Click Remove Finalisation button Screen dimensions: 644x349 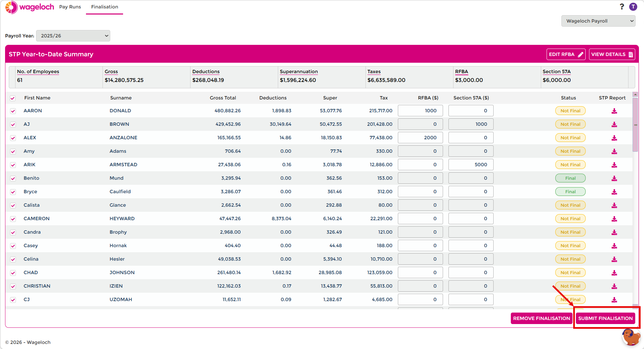click(x=541, y=318)
